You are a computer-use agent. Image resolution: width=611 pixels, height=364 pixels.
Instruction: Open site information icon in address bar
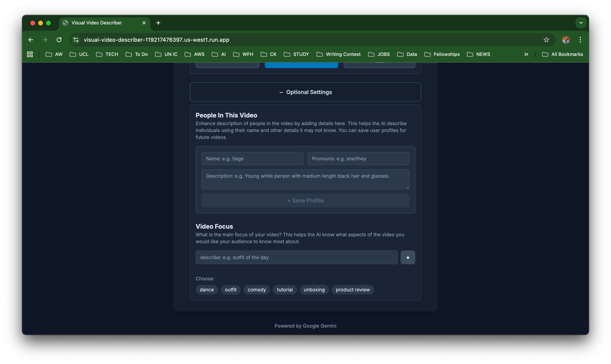(x=76, y=40)
